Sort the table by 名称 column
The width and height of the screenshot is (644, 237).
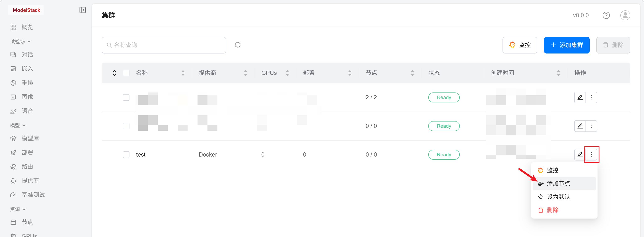point(183,73)
